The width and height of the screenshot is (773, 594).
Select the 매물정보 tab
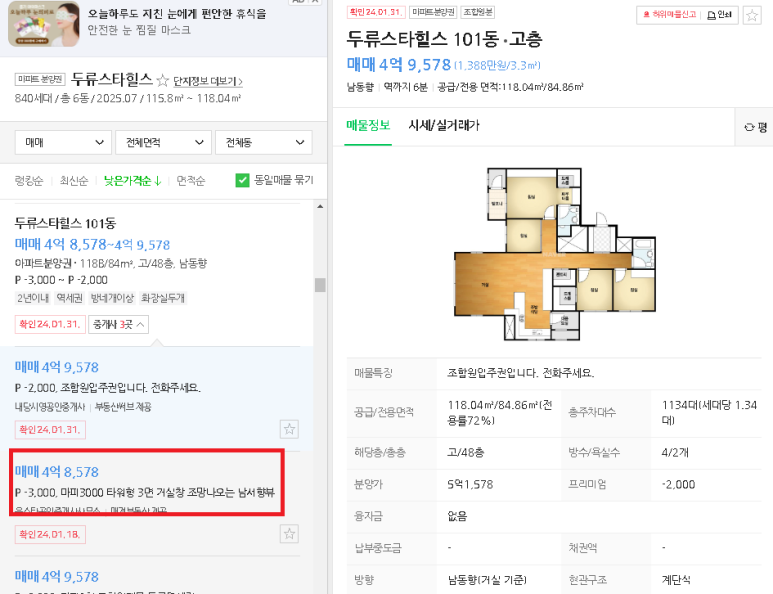368,126
